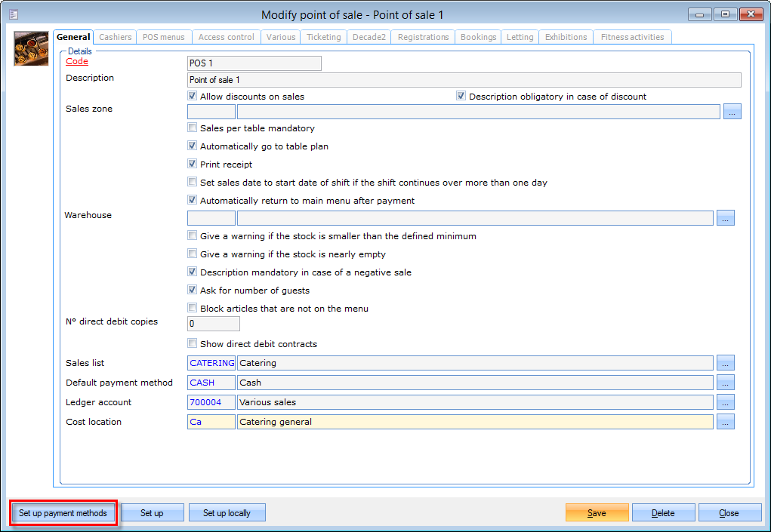Select the N° direct debit copies field

[x=214, y=323]
